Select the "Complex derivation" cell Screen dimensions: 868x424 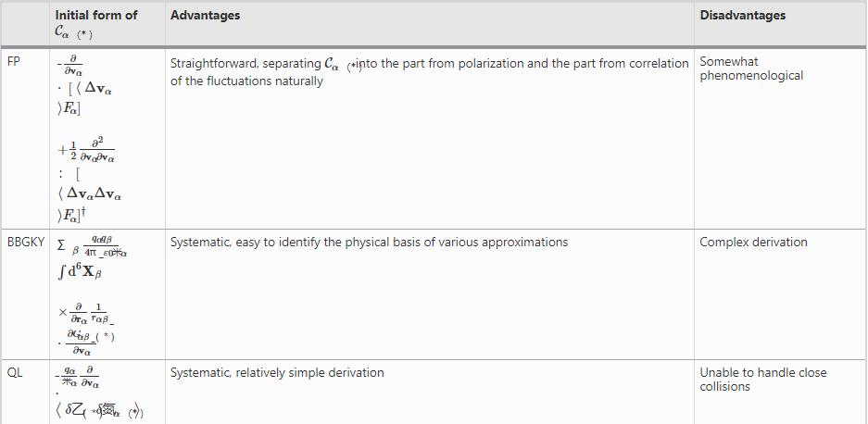753,243
